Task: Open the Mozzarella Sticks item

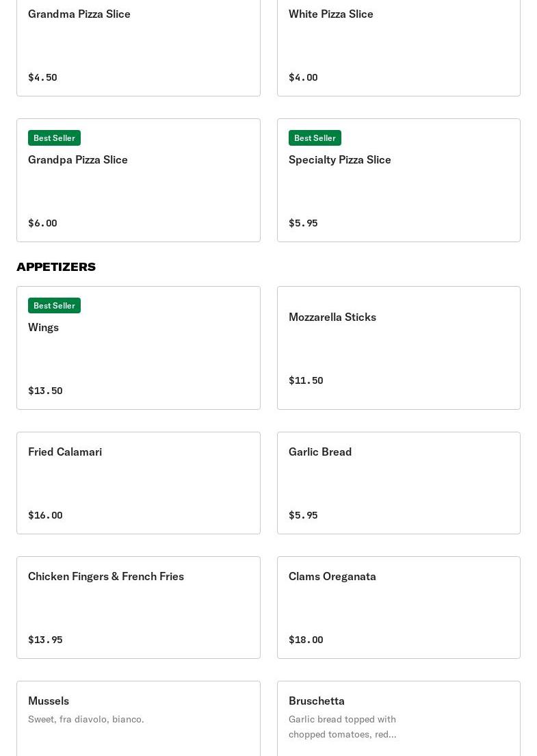Action: pyautogui.click(x=399, y=348)
